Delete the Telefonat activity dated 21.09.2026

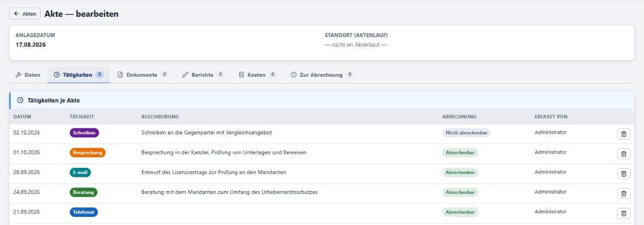(x=623, y=213)
